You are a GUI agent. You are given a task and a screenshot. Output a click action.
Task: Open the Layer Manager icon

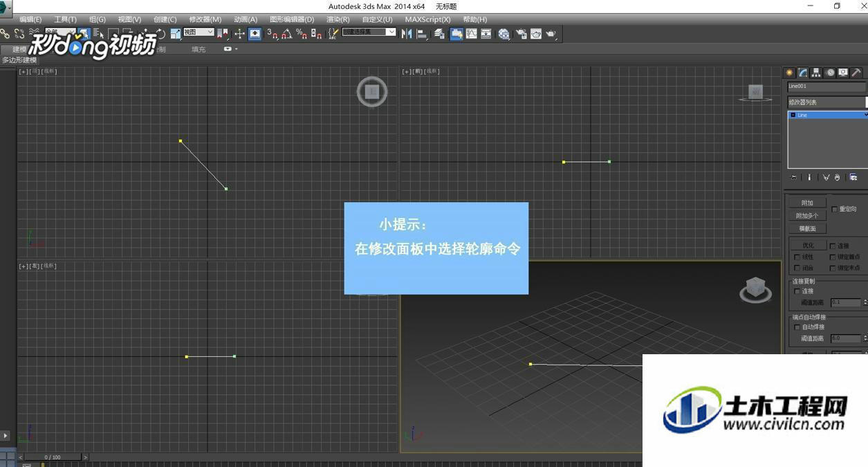coord(438,33)
